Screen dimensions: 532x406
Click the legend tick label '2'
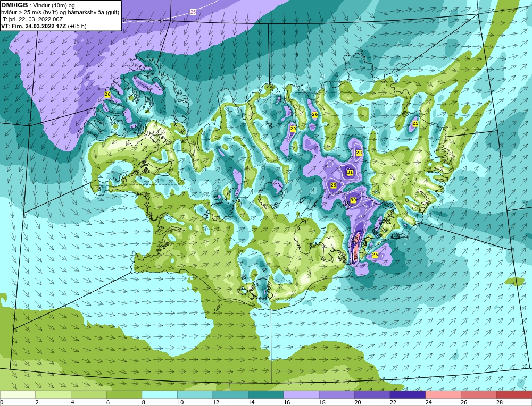(x=37, y=402)
